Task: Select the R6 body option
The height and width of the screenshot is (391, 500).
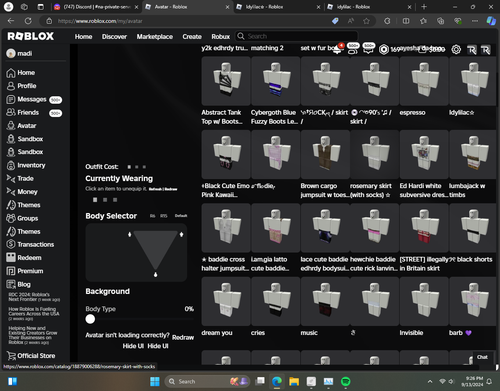Action: click(152, 216)
